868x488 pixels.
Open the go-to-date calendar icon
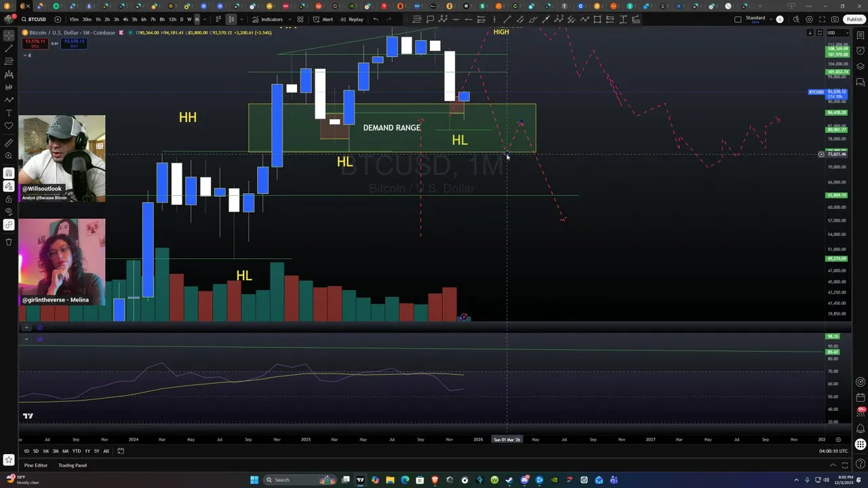coord(121,451)
